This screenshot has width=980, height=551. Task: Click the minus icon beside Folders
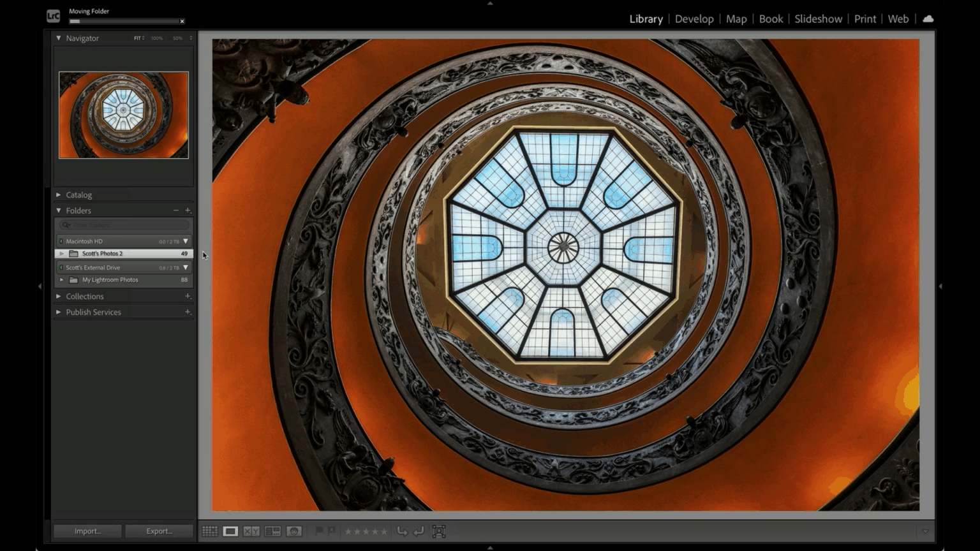point(176,210)
